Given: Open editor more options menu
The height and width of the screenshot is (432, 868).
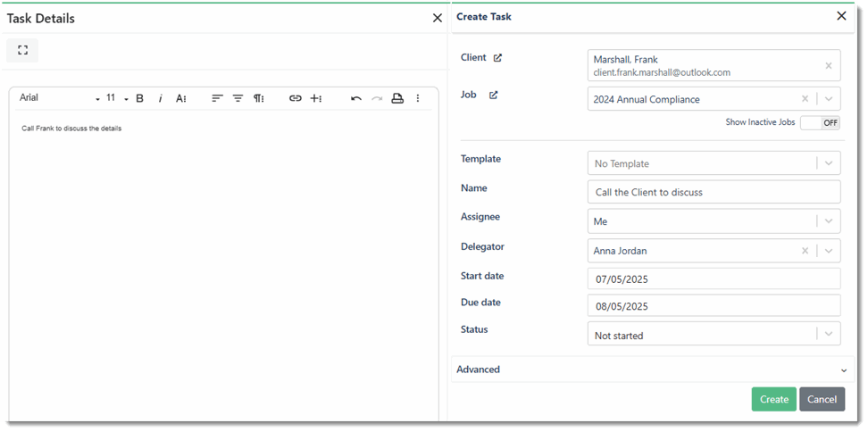Looking at the screenshot, I should [418, 98].
